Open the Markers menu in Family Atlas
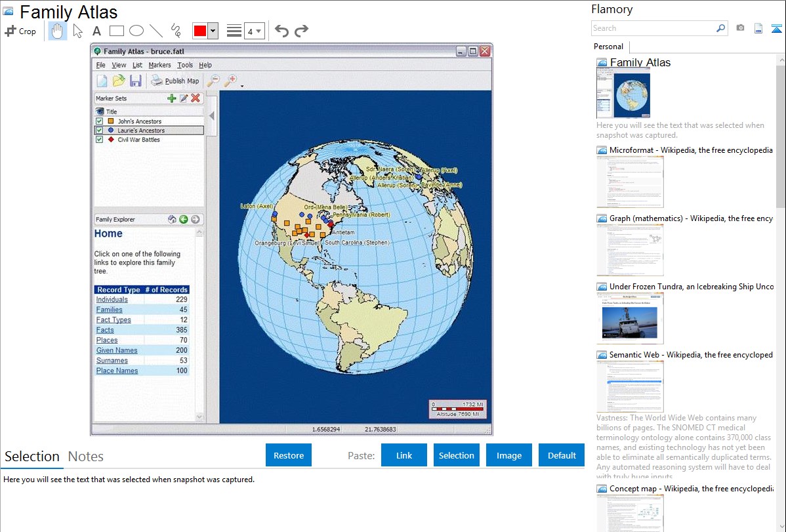 [x=159, y=65]
